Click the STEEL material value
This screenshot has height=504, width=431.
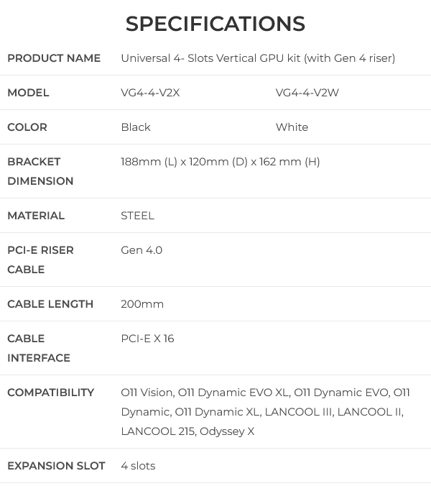(137, 216)
